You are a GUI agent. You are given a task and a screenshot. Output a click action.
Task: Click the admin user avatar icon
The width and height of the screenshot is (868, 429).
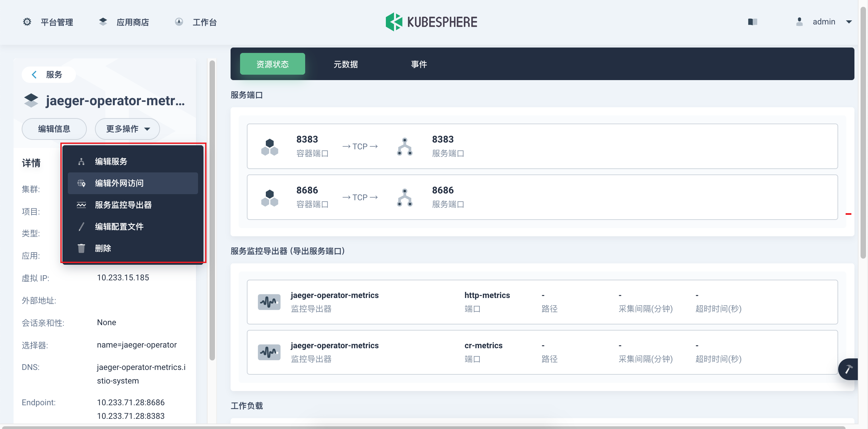[x=799, y=21]
